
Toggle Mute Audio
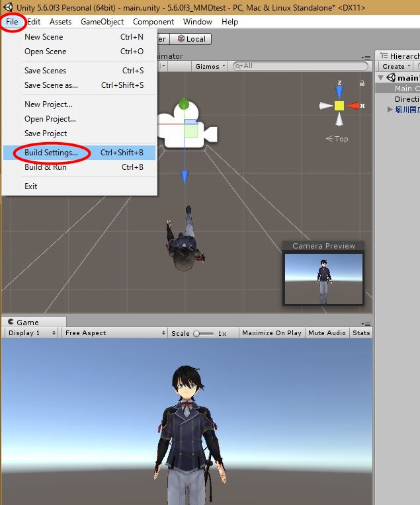pos(327,333)
